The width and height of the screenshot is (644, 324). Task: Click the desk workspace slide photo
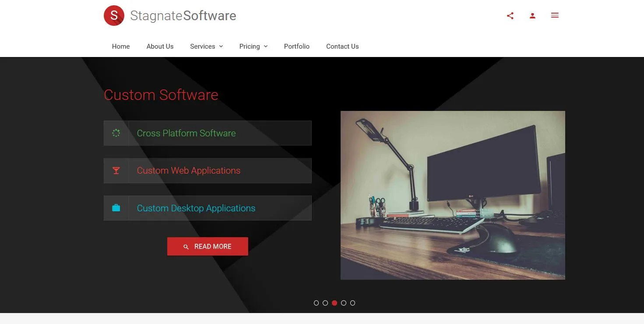(x=453, y=195)
